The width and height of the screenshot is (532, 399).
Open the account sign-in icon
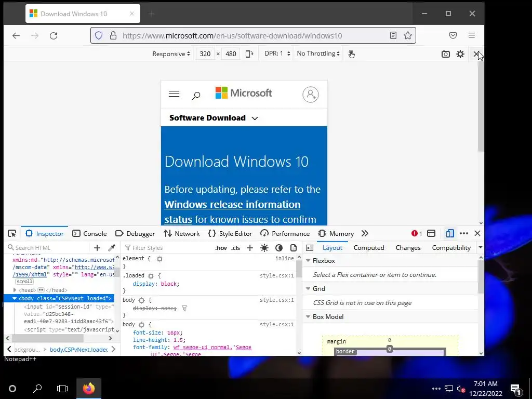[x=311, y=95]
